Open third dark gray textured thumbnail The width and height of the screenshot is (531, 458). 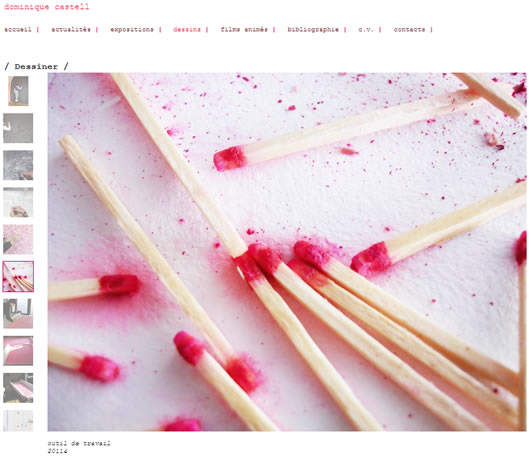coord(18,165)
